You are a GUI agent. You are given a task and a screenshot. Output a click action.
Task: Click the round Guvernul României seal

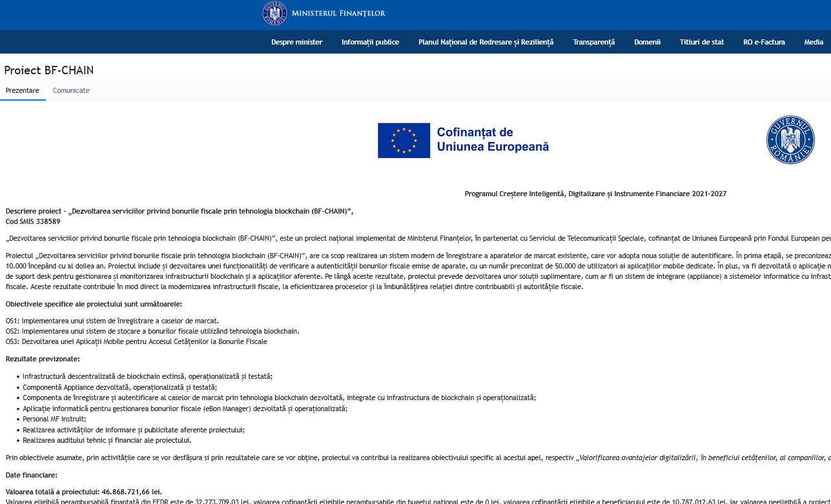[790, 140]
